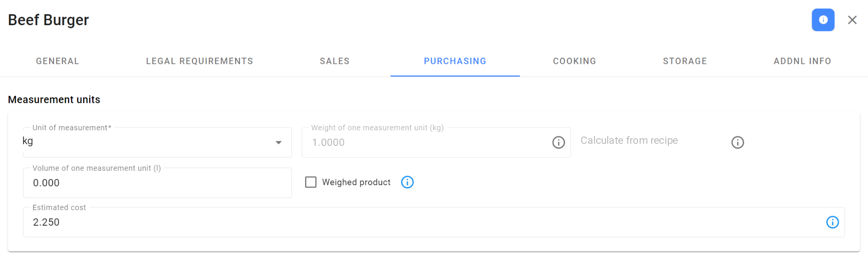Open the Addnl Info tab

click(x=802, y=61)
